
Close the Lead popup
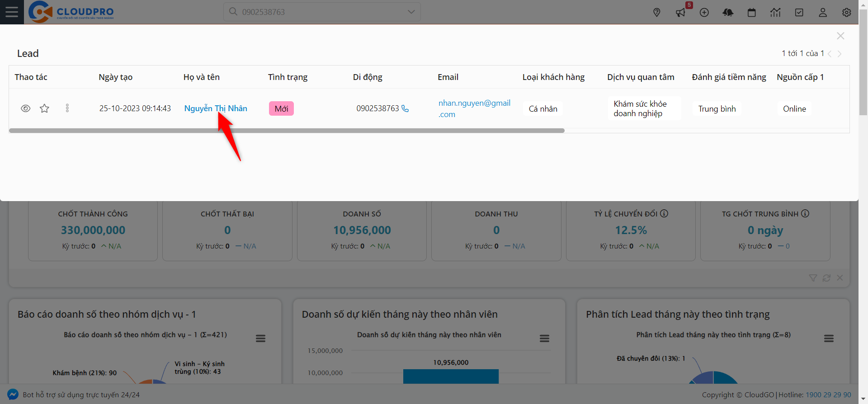click(x=840, y=36)
